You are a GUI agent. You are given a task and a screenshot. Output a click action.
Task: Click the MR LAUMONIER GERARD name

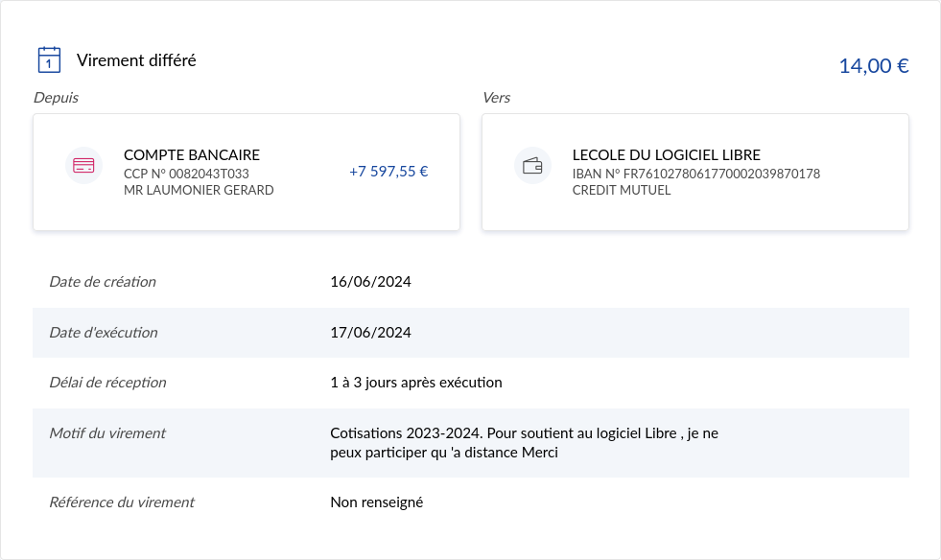click(199, 190)
